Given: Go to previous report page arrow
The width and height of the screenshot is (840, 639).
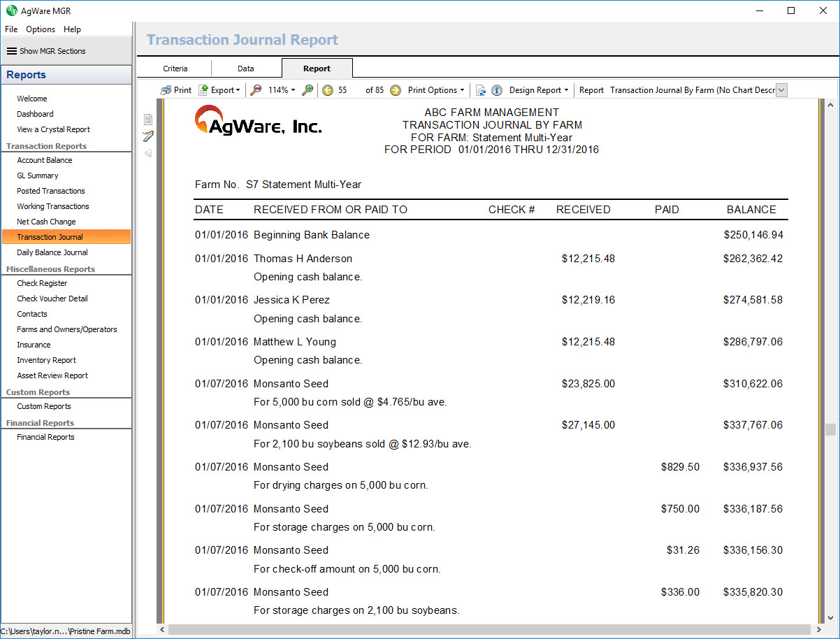Looking at the screenshot, I should pyautogui.click(x=328, y=90).
